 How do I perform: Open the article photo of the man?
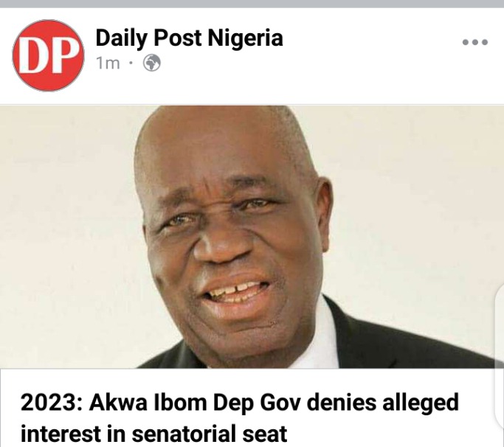click(252, 237)
